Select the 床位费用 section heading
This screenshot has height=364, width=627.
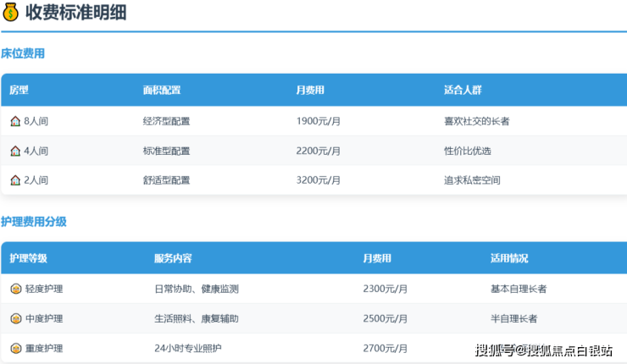click(x=23, y=53)
